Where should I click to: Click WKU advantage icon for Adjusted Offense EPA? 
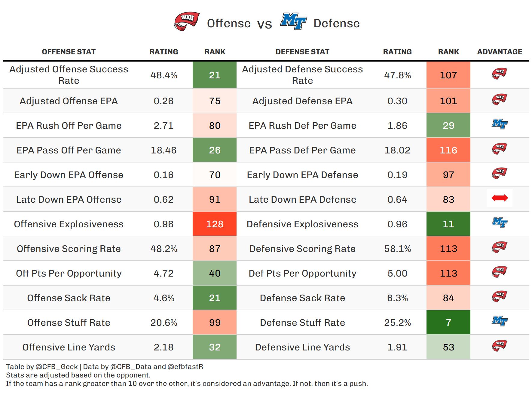499,99
